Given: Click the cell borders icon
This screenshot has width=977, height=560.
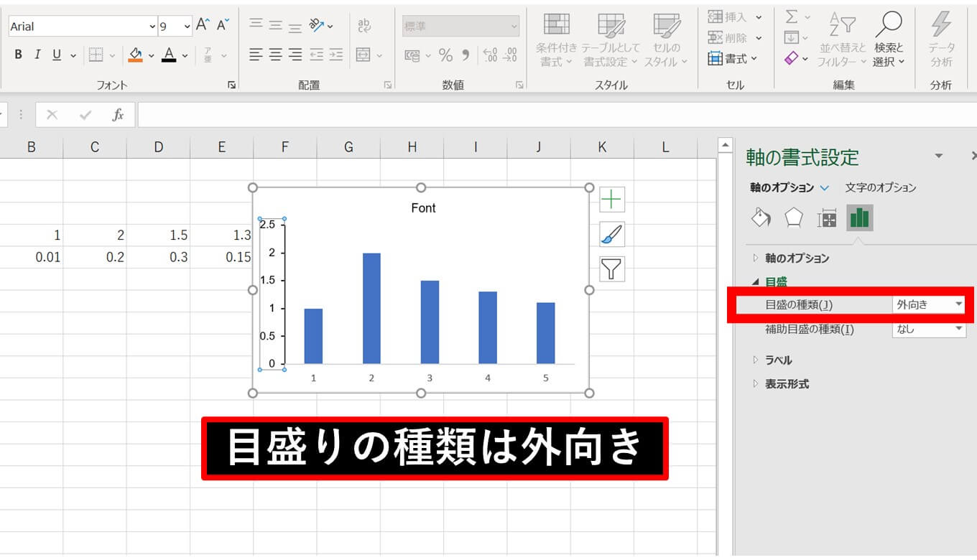Looking at the screenshot, I should pyautogui.click(x=96, y=55).
